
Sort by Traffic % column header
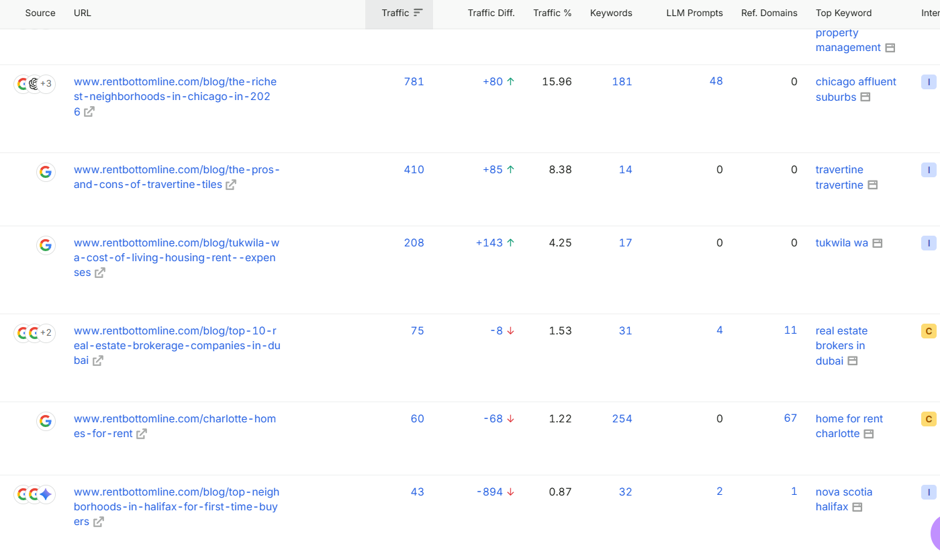click(552, 13)
